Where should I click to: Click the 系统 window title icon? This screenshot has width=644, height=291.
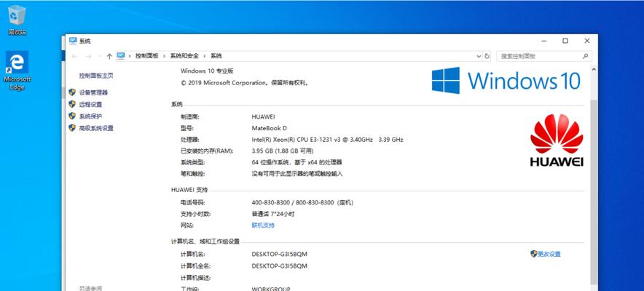click(x=73, y=41)
